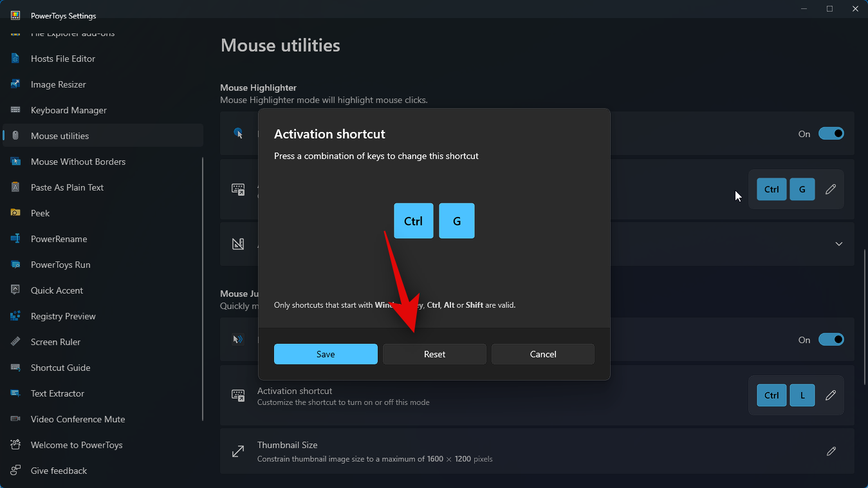Screen dimensions: 868x488
Task: Click the Hosts File Editor sidebar icon
Action: [x=16, y=59]
